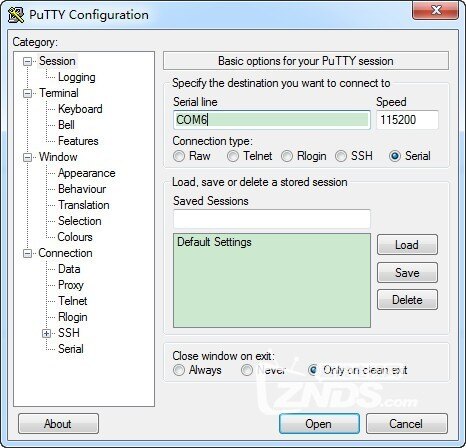Viewport: 466px width, 448px height.
Task: Open the Logging category
Action: tap(77, 77)
